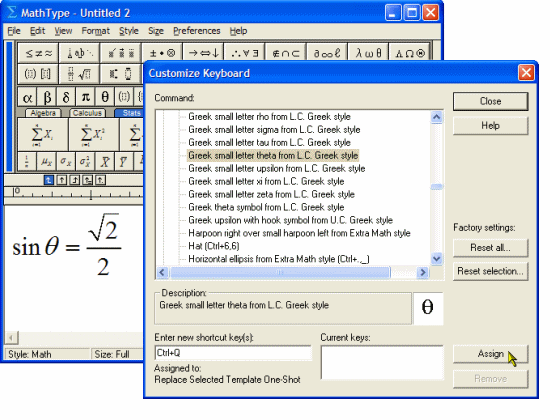Image resolution: width=550 pixels, height=420 pixels.
Task: Open the embellishments palette
Action: click(x=121, y=53)
